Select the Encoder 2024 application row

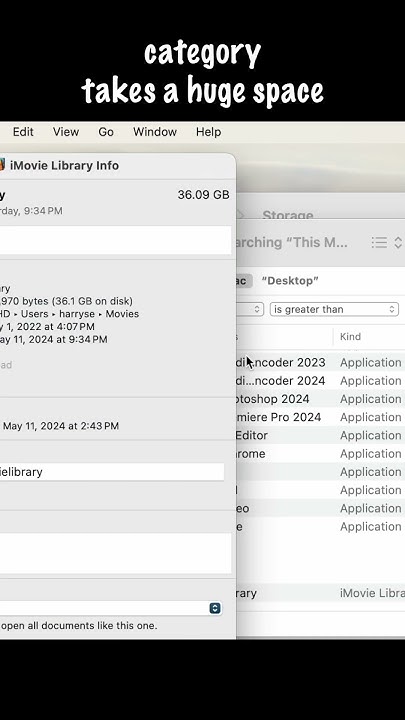tap(321, 381)
